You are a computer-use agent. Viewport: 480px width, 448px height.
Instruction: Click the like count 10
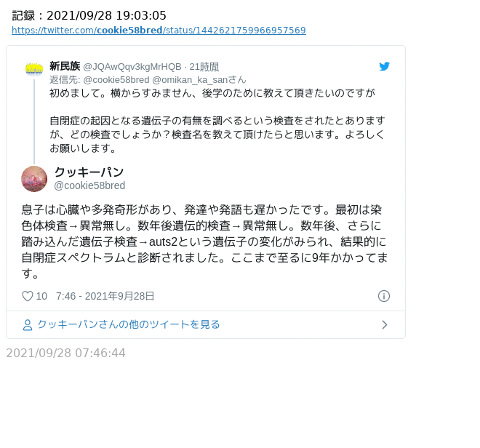tap(41, 296)
